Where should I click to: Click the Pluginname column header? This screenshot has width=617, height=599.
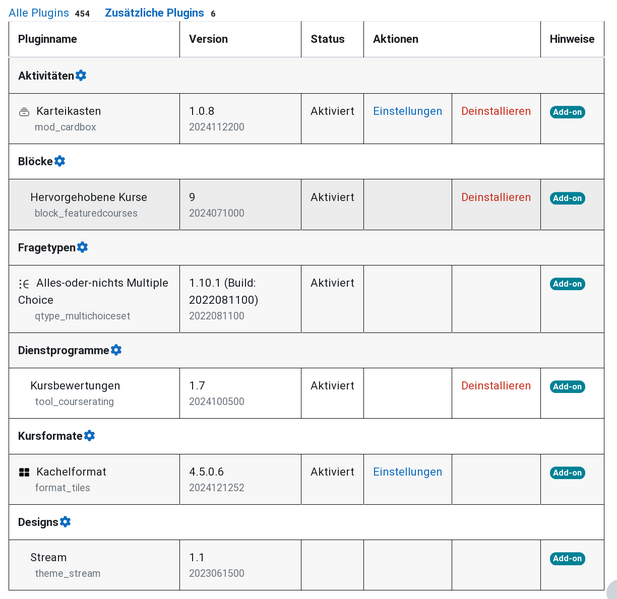47,39
